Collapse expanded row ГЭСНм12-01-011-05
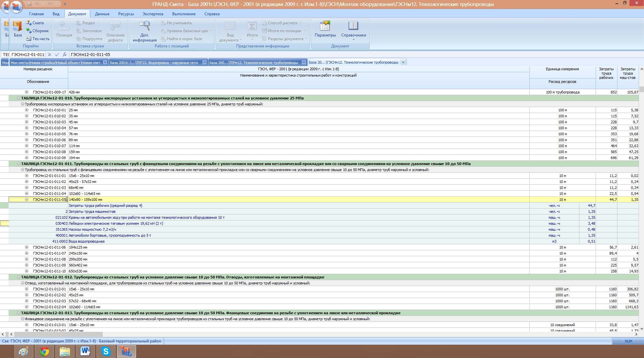644x358 pixels. (27, 200)
